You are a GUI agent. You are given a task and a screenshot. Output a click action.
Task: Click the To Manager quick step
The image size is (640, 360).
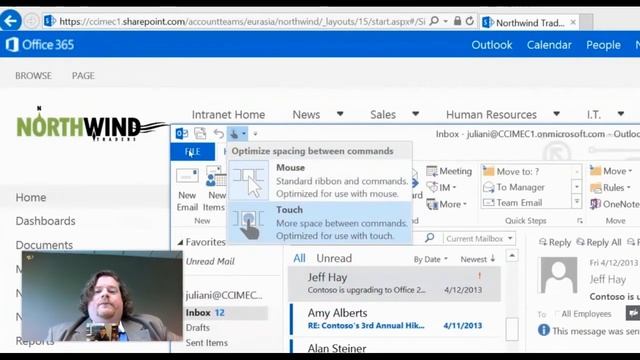[513, 187]
